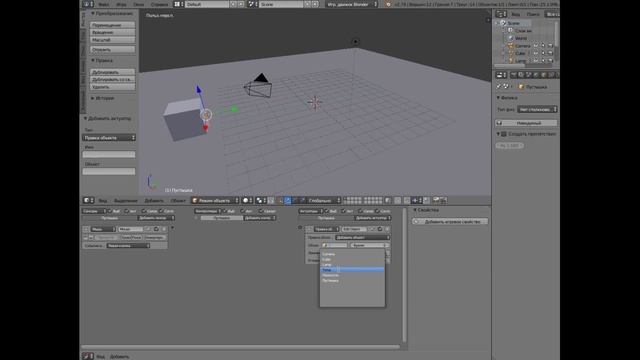640x360 pixels.
Task: Toggle first checkbox in the Sensors header
Action: pyautogui.click(x=110, y=211)
